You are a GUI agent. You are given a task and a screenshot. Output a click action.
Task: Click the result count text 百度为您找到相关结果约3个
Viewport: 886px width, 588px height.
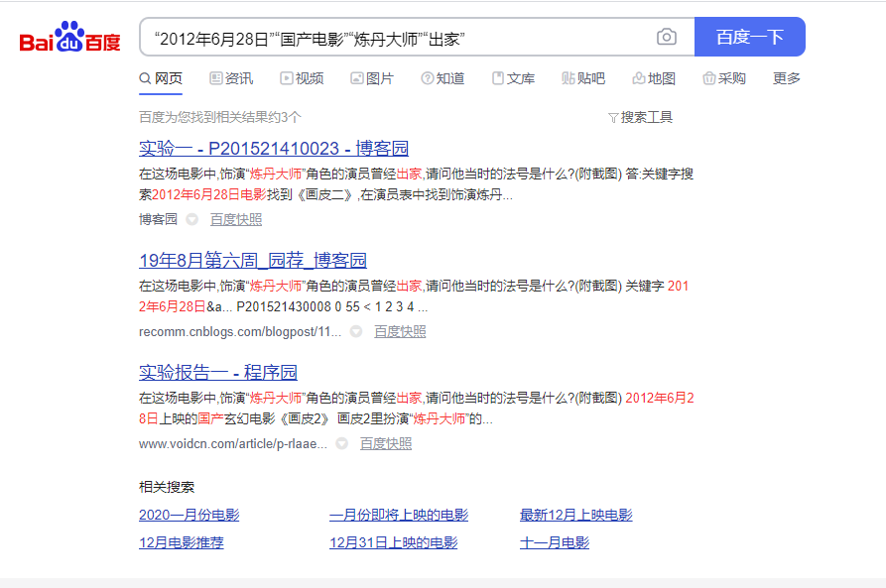click(220, 117)
